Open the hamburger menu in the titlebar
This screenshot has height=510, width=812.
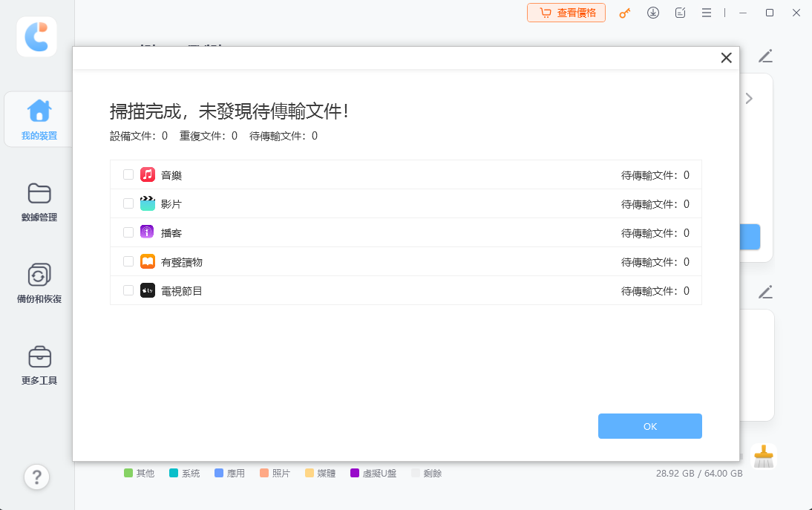tap(707, 13)
